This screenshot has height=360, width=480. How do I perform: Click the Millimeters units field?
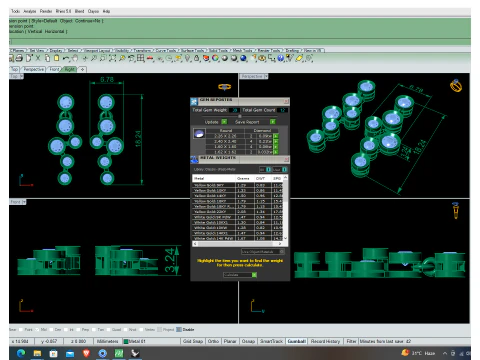click(108, 341)
